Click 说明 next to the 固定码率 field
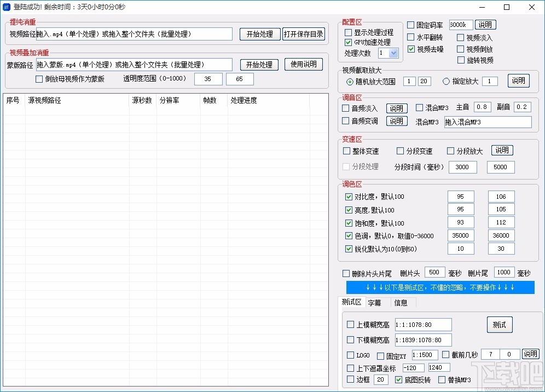Viewport: 545px width, 392px height. tap(486, 24)
